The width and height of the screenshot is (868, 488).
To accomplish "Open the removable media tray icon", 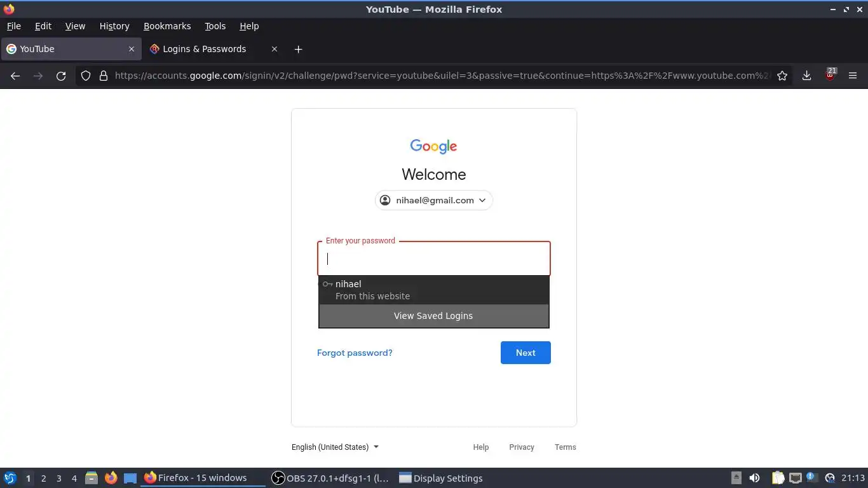I will click(x=736, y=478).
